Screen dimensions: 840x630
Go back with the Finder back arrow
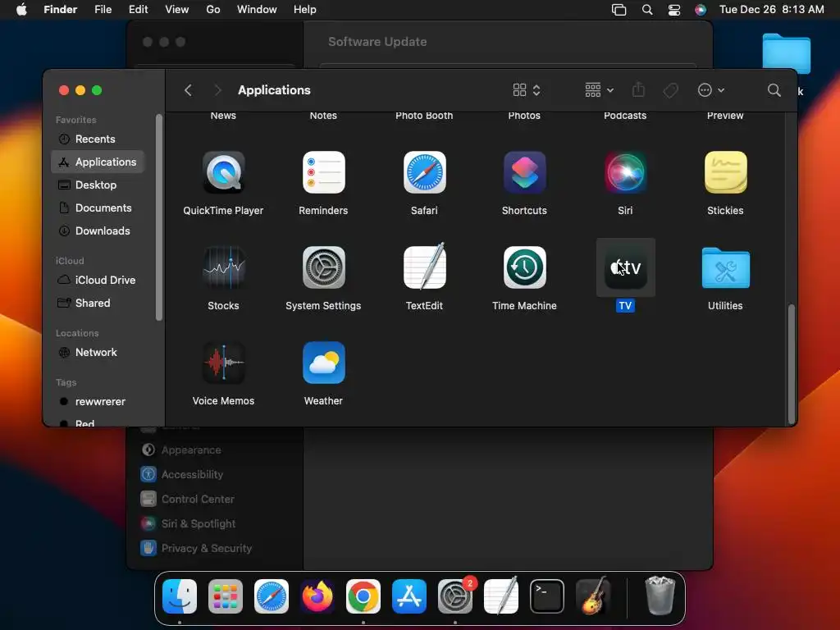point(188,90)
